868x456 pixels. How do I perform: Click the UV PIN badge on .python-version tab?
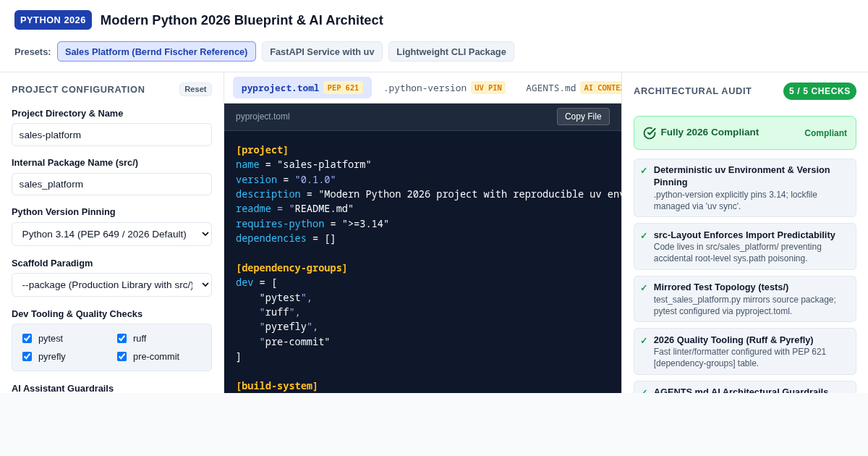click(488, 88)
